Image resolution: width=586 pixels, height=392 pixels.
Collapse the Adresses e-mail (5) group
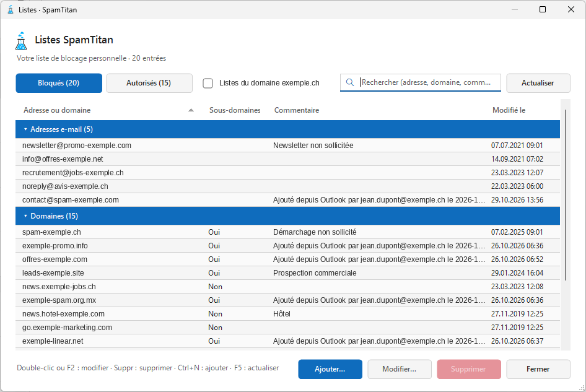25,129
